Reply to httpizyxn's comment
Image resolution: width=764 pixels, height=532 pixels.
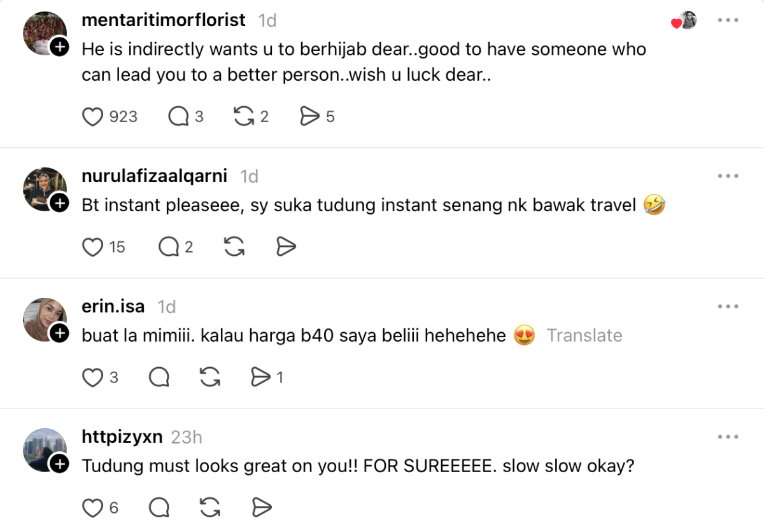click(159, 507)
